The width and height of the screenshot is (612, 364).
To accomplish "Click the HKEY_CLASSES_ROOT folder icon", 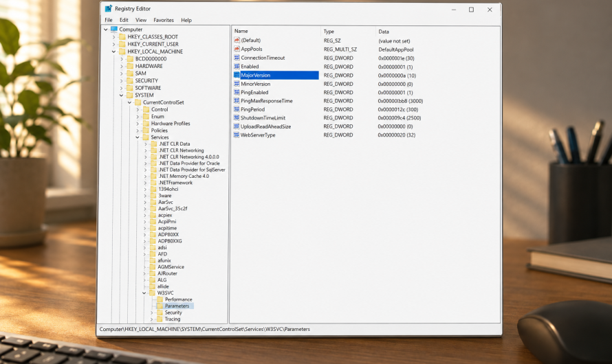I will tap(122, 36).
